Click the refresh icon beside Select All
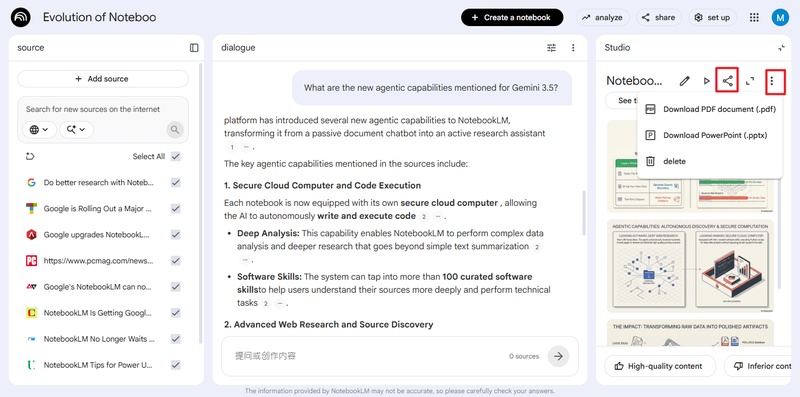The image size is (800, 397). click(30, 156)
